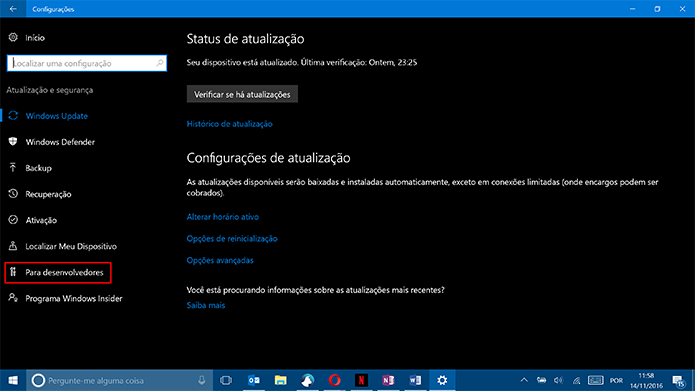695x391 pixels.
Task: Open Task View from the taskbar
Action: point(226,380)
